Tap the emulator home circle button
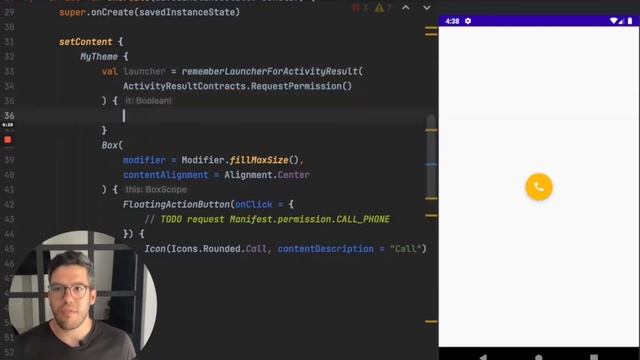 pyautogui.click(x=539, y=358)
